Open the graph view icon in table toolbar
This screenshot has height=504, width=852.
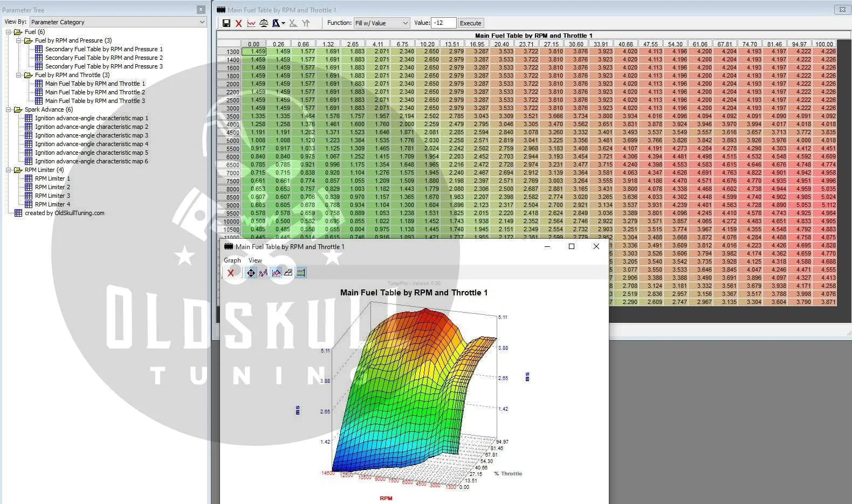point(251,23)
